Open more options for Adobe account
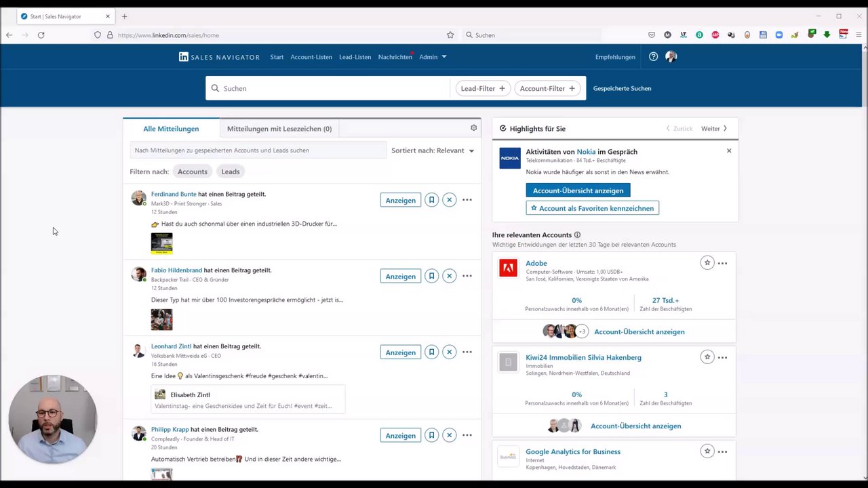The height and width of the screenshot is (488, 868). coord(723,263)
